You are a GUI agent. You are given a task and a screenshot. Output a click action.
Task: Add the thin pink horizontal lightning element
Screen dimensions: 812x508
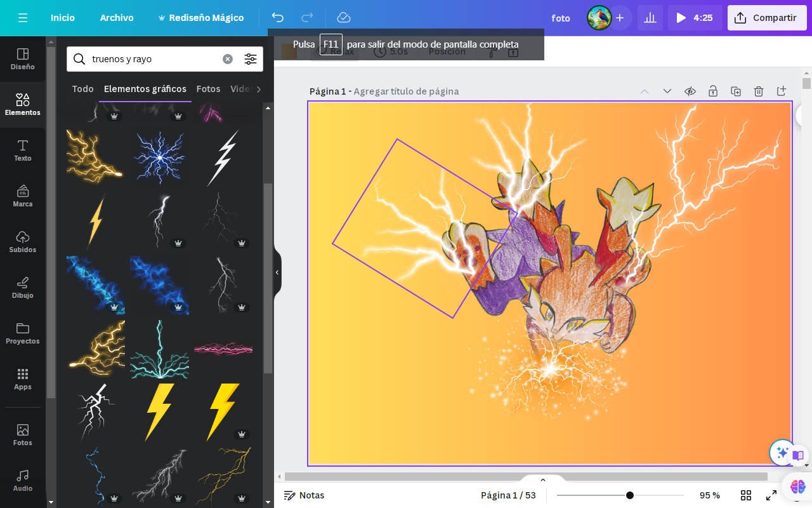pos(223,349)
